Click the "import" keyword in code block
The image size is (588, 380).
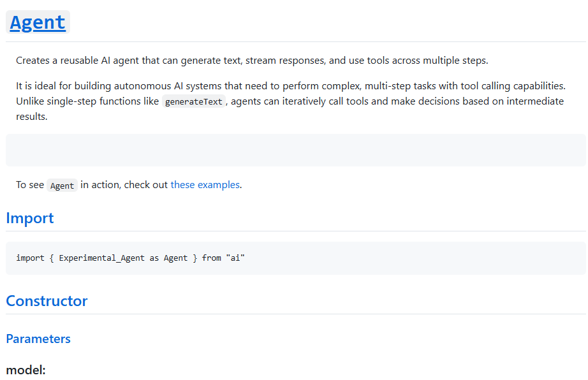pos(30,258)
